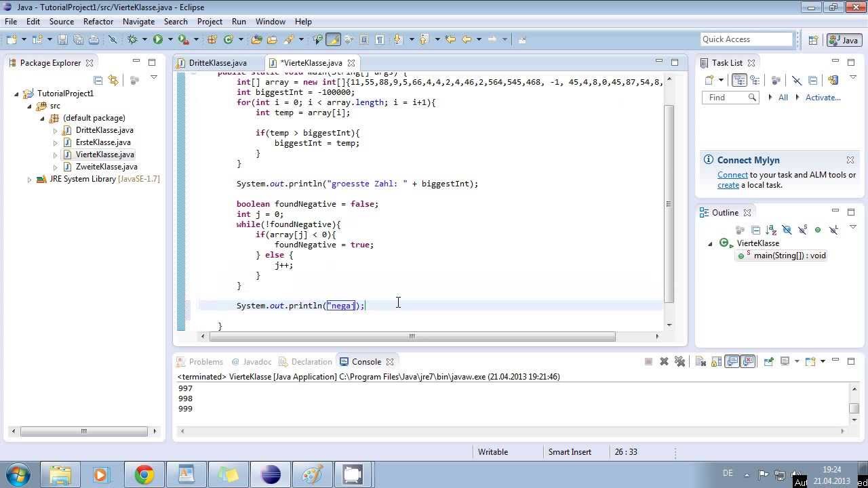Toggle Categorized view in Task List

(739, 80)
